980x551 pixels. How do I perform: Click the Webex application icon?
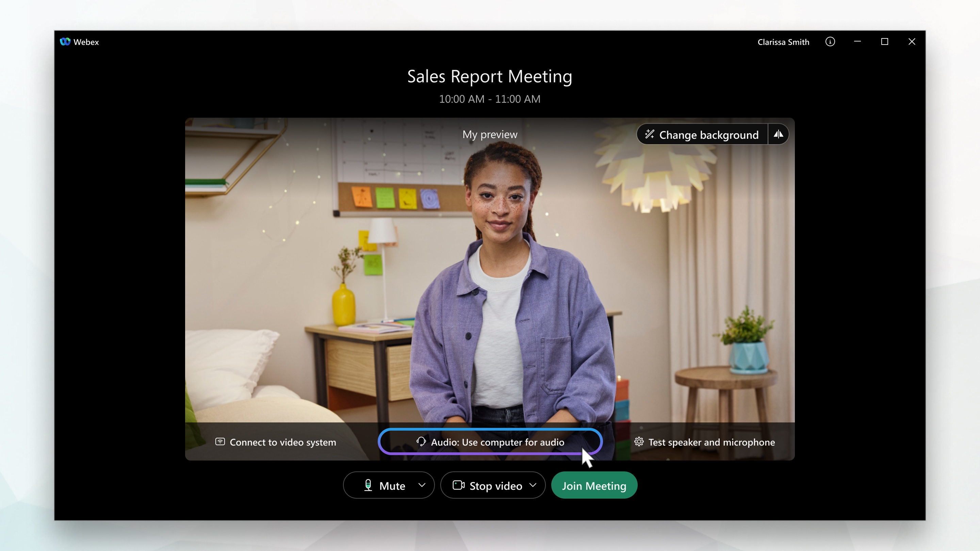click(x=65, y=41)
